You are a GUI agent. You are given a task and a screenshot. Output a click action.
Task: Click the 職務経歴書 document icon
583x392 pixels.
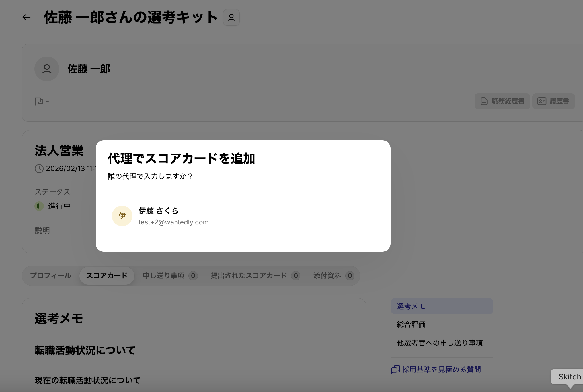tap(484, 101)
